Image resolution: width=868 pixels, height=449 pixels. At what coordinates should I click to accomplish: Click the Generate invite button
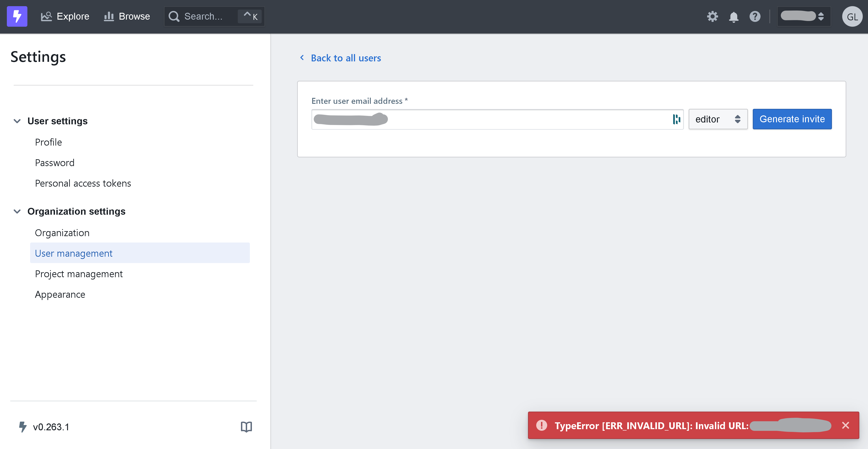pos(792,119)
